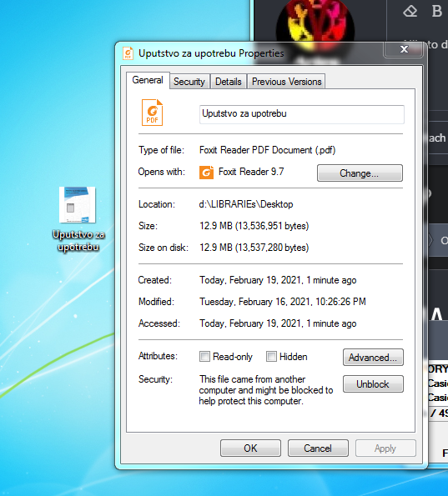Open the Security tab

click(189, 82)
